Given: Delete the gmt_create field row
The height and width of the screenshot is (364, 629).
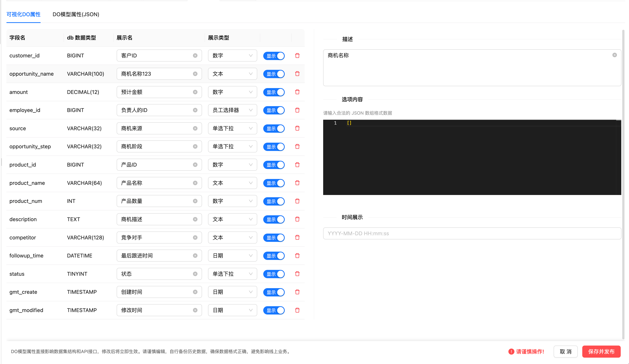Looking at the screenshot, I should coord(297,292).
